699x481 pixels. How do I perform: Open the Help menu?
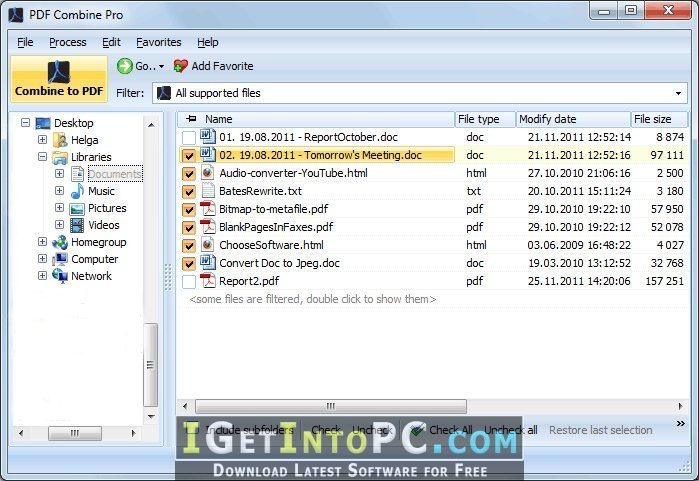pyautogui.click(x=208, y=42)
